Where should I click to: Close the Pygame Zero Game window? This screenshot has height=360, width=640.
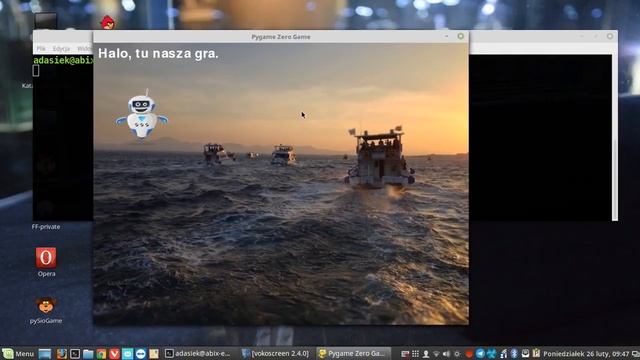click(x=460, y=36)
